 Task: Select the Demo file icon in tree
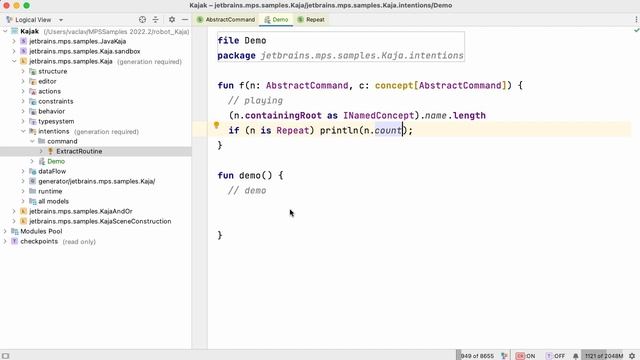point(42,161)
